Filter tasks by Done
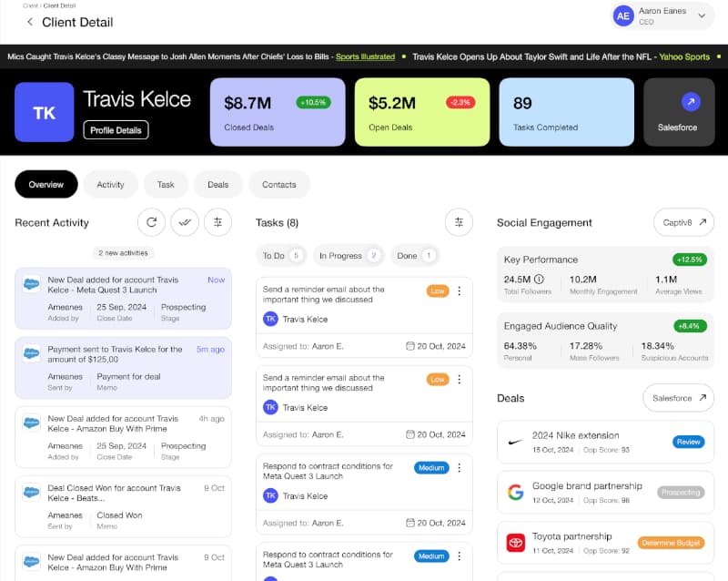The width and height of the screenshot is (728, 581). 415,256
